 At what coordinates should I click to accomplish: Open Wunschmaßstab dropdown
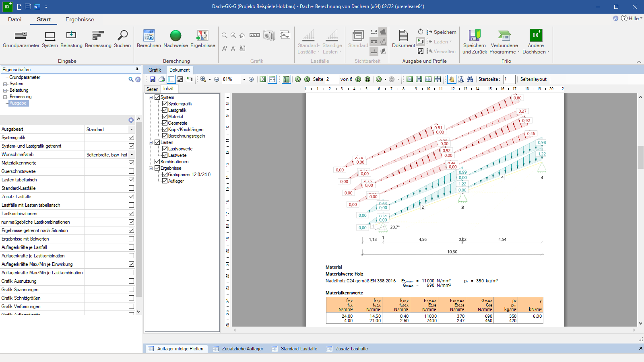pyautogui.click(x=132, y=155)
